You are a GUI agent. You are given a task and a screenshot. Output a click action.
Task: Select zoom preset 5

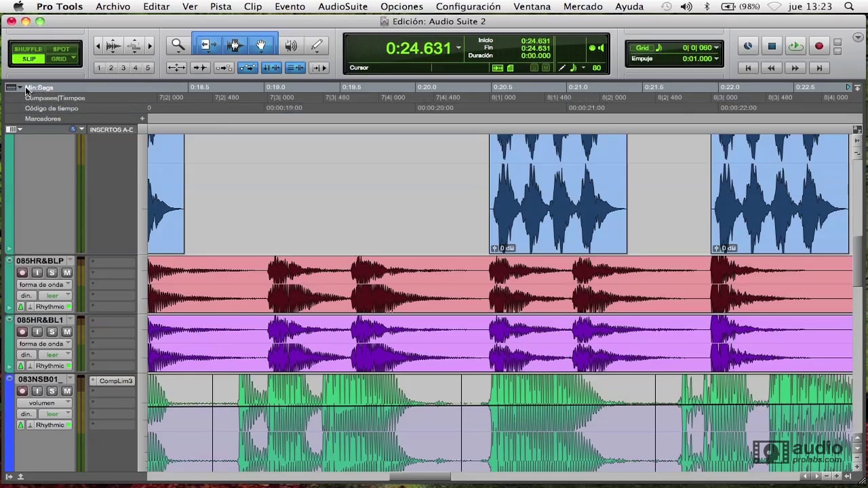click(148, 68)
